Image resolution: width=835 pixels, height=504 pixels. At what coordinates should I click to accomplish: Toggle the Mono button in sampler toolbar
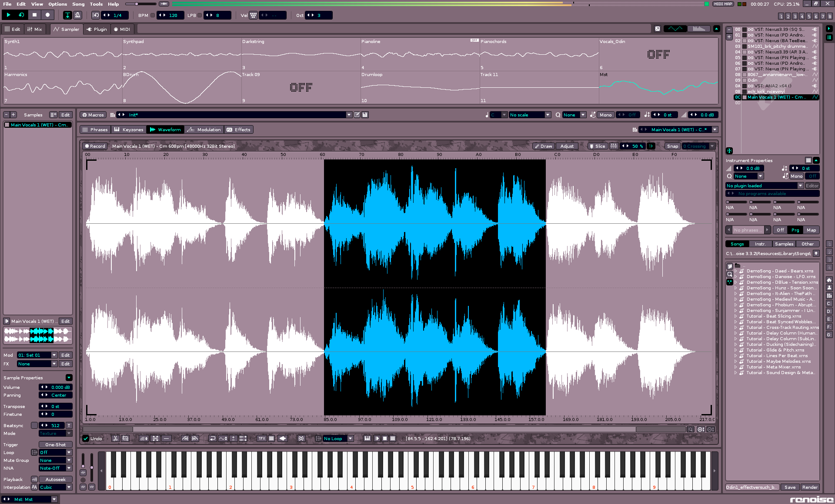605,115
